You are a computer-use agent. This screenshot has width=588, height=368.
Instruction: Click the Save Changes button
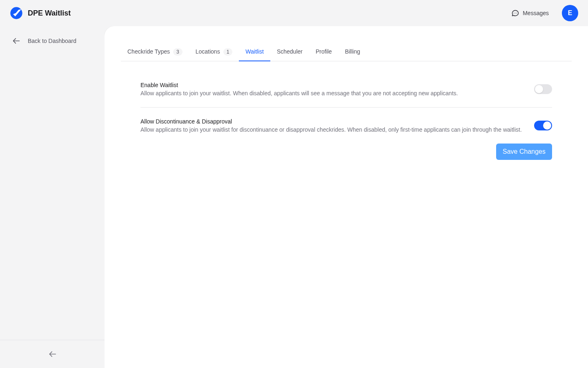[x=524, y=152]
